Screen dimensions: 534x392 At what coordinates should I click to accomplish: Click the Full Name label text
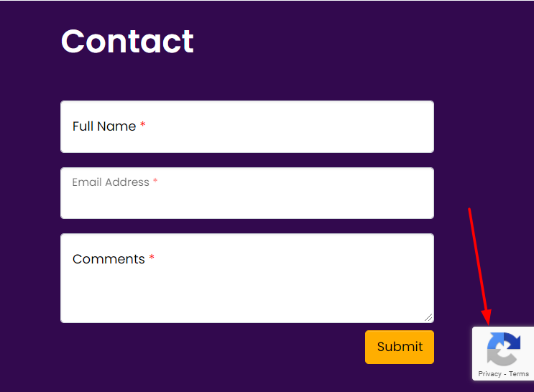tap(104, 126)
